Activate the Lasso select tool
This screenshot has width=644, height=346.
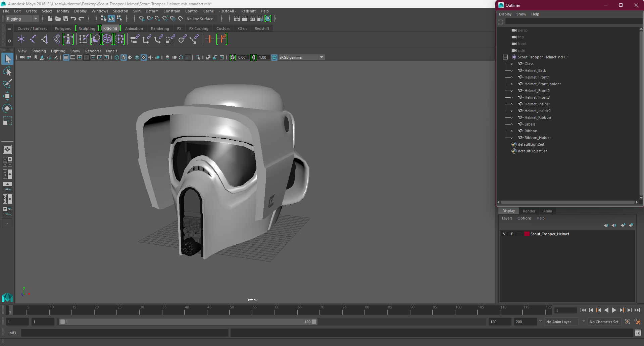(7, 71)
